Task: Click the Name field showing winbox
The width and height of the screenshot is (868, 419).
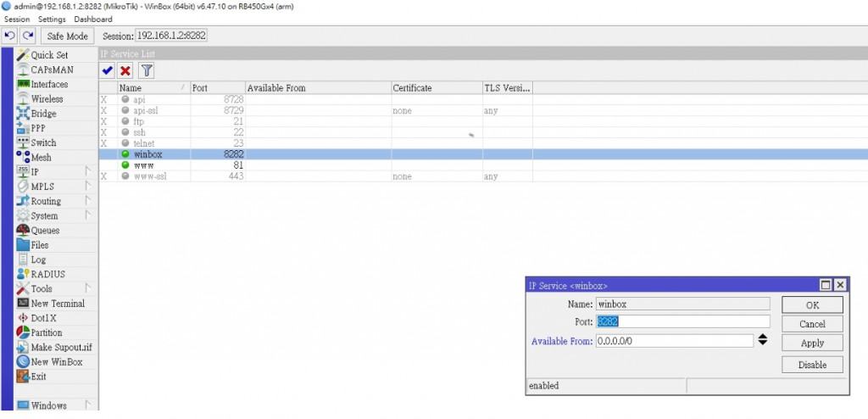Action: tap(682, 304)
